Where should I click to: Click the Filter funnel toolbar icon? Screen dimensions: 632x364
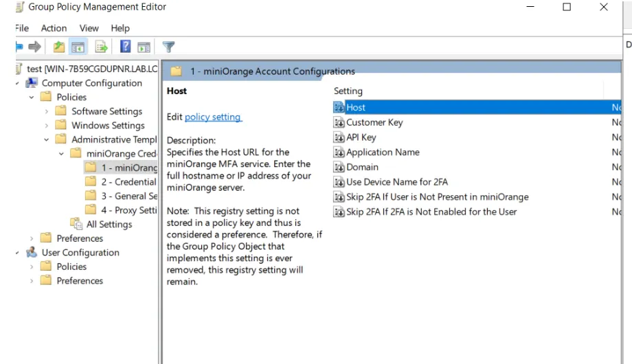pyautogui.click(x=168, y=47)
